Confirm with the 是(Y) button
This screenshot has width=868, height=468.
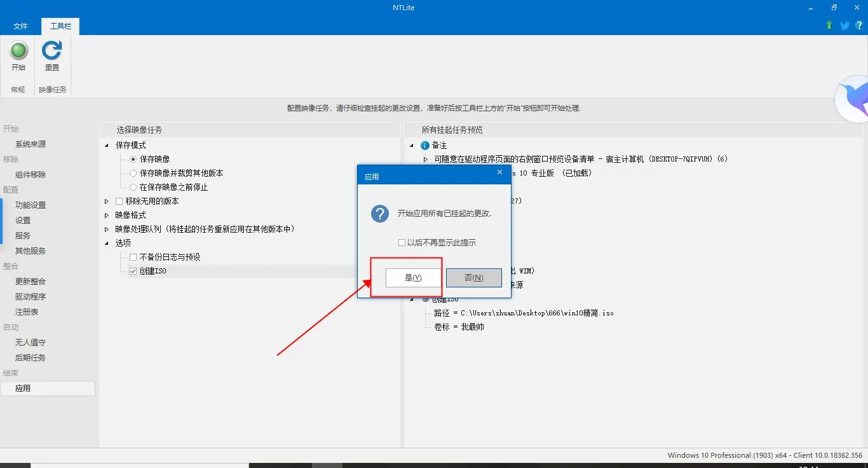point(413,277)
